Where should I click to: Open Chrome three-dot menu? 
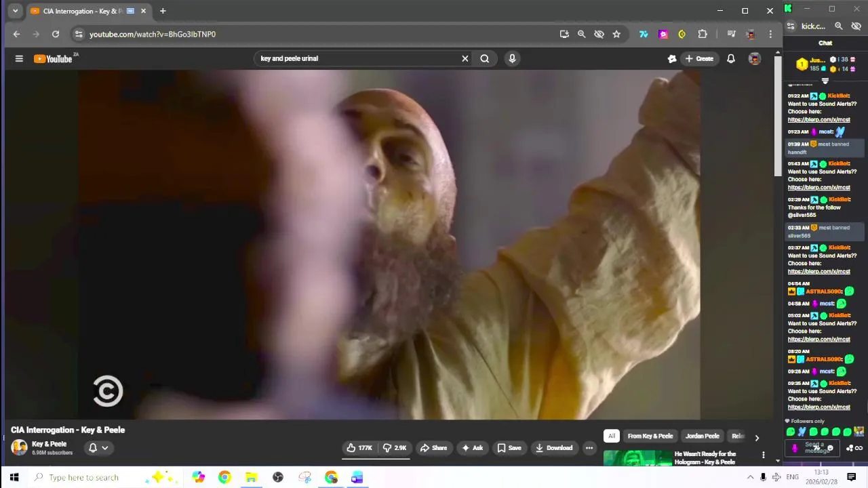[x=770, y=34]
